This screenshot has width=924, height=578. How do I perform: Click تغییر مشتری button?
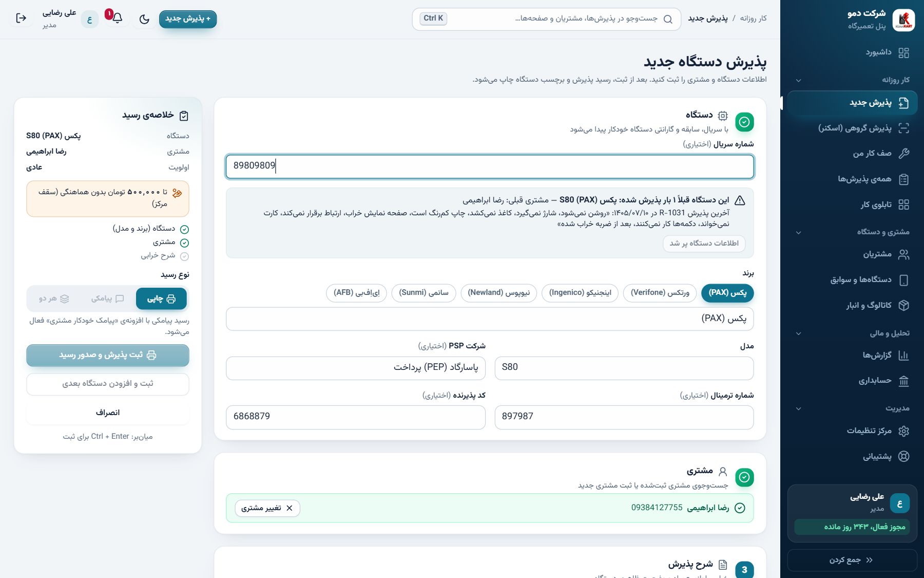click(x=267, y=508)
